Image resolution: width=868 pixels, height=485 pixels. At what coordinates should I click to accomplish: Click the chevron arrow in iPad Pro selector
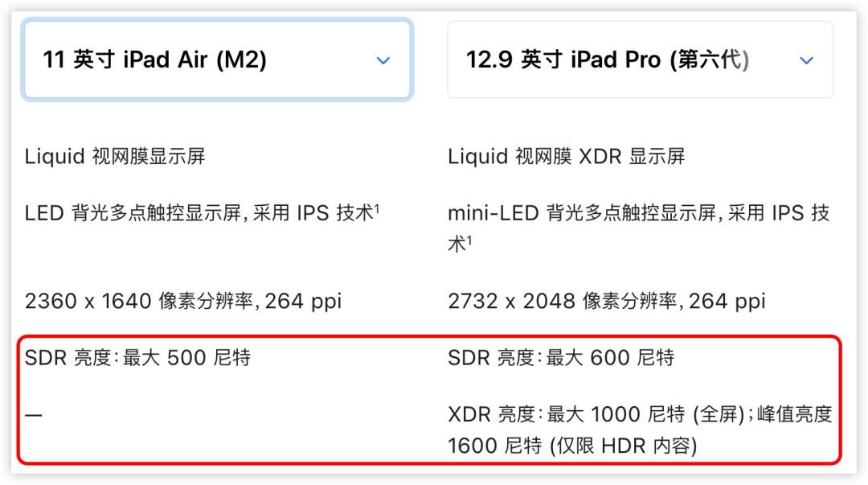[x=807, y=60]
